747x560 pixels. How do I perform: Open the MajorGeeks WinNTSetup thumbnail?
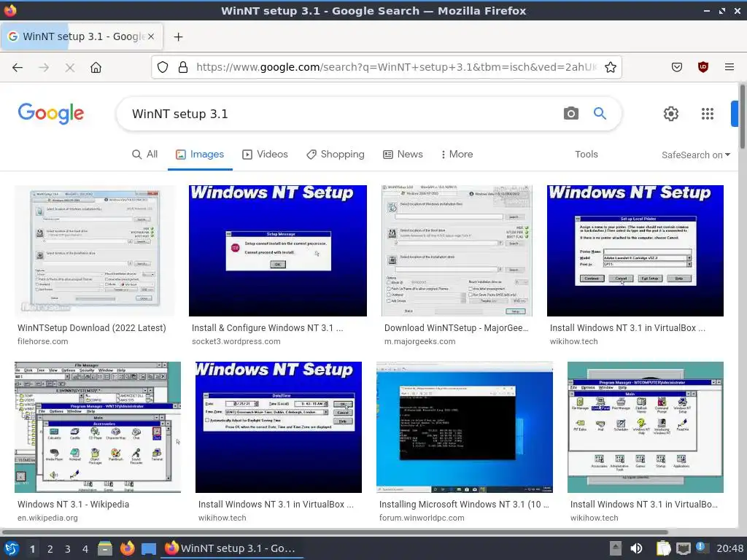click(457, 251)
